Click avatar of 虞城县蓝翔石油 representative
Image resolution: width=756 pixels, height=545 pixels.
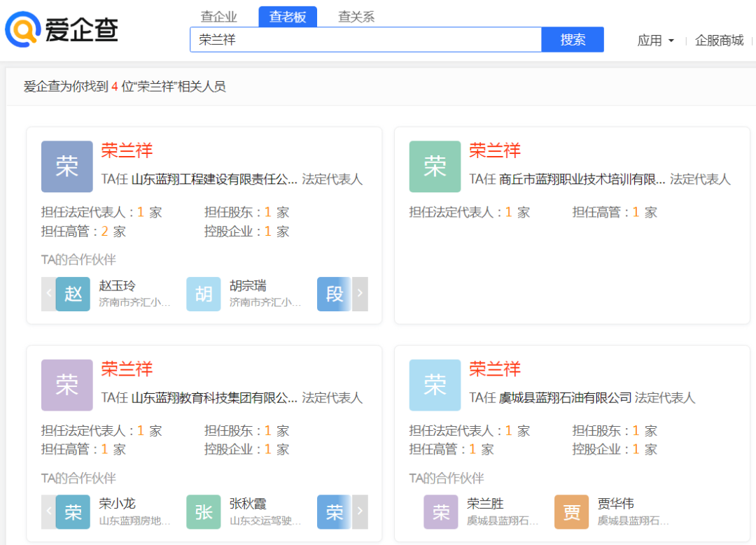[435, 385]
